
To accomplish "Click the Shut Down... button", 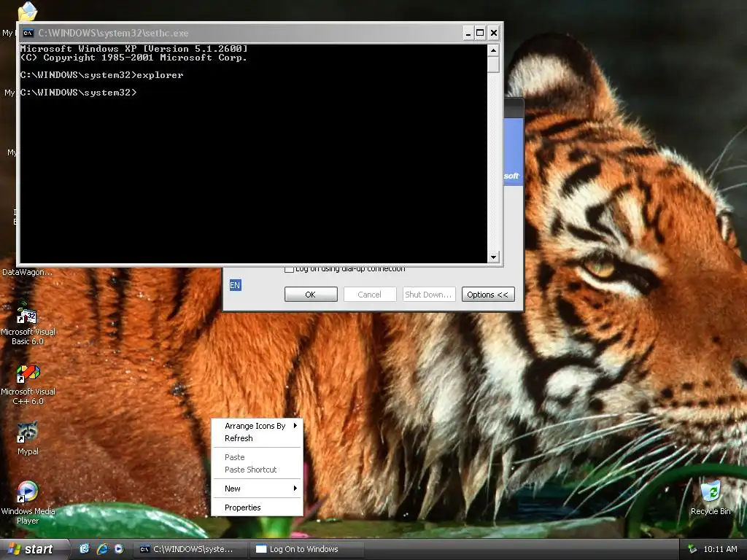I will [x=429, y=295].
